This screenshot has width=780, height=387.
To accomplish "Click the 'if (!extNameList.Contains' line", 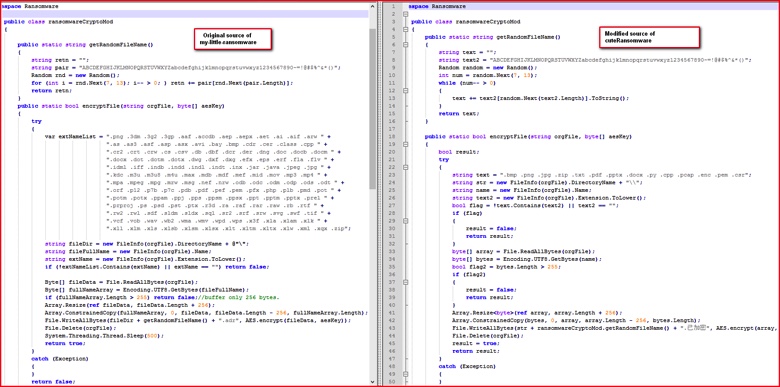I will [157, 267].
